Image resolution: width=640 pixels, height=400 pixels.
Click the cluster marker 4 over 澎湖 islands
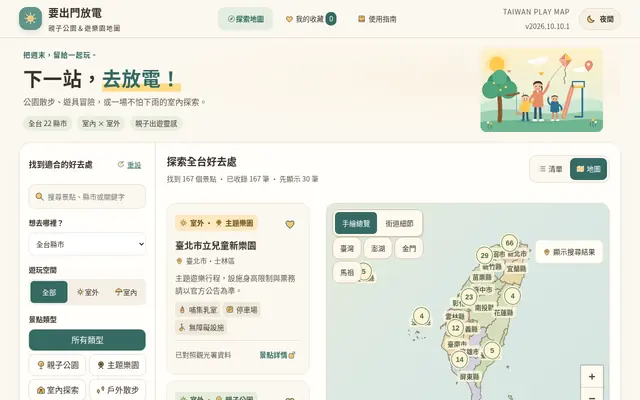point(422,316)
